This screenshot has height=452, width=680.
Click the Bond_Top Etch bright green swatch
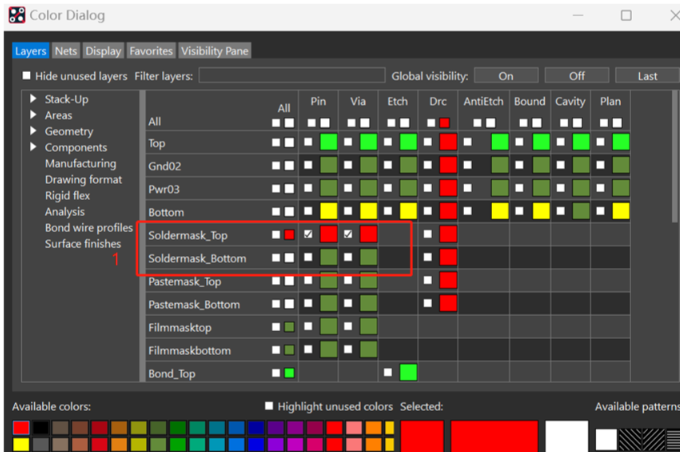408,373
